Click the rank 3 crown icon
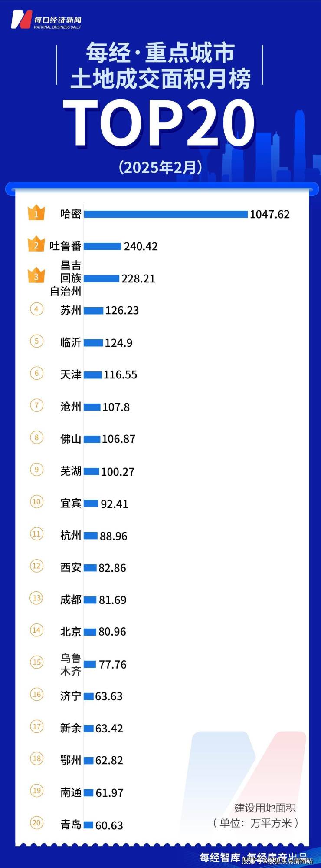 coord(36,276)
